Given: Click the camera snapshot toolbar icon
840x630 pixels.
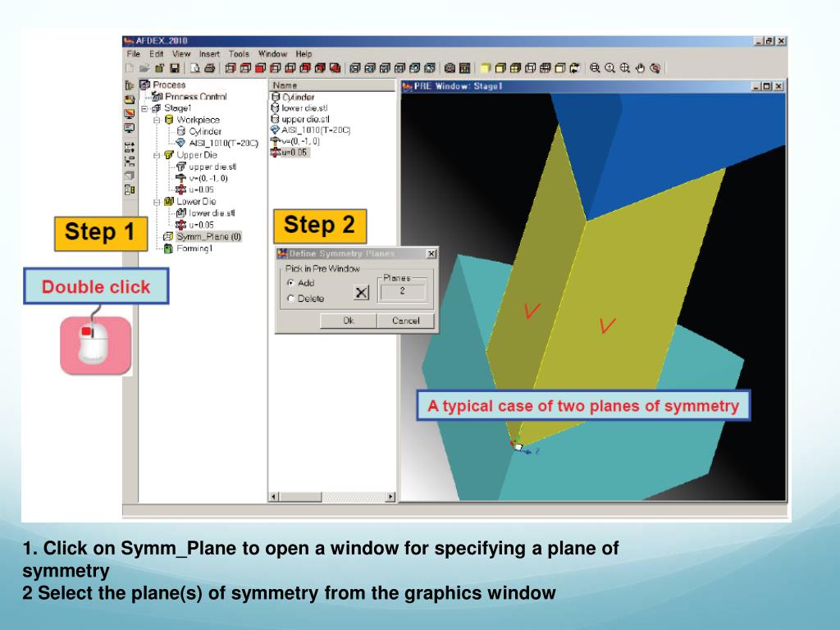Looking at the screenshot, I should click(450, 68).
